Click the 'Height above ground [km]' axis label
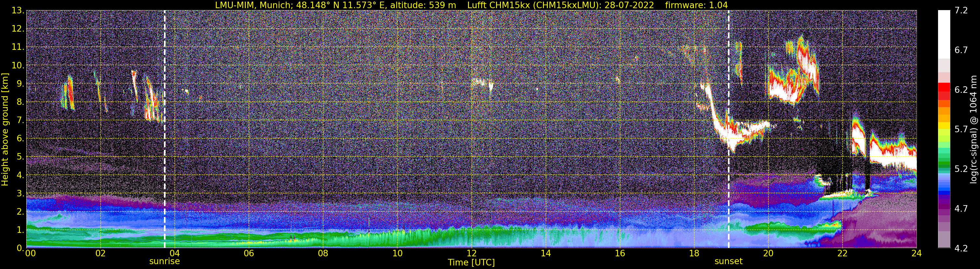The image size is (980, 269). [x=5, y=129]
